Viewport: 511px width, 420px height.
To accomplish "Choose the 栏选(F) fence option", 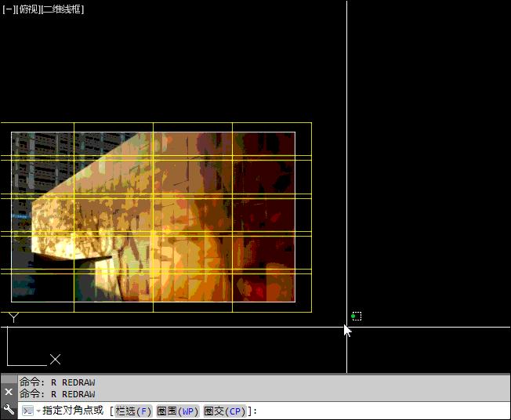I will pyautogui.click(x=133, y=411).
